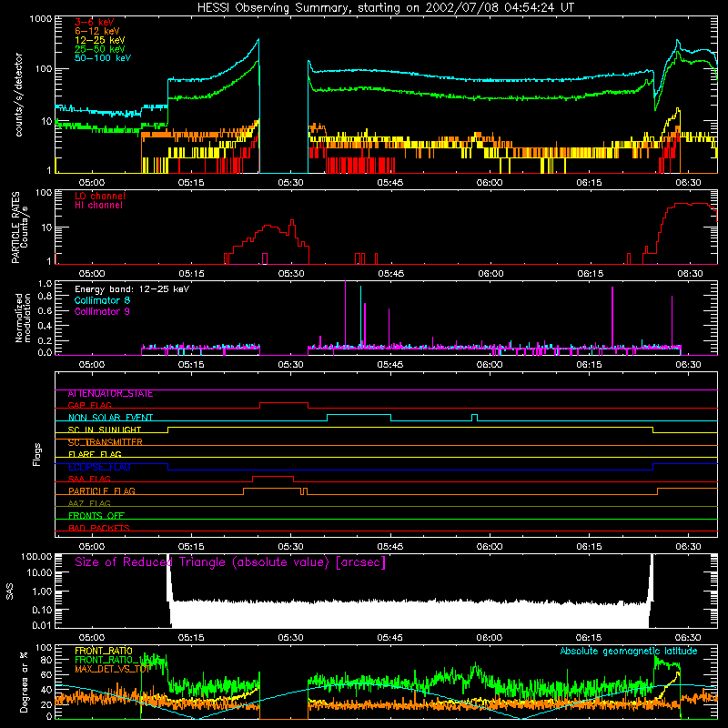Select the Collimator 8 legend label

click(102, 300)
